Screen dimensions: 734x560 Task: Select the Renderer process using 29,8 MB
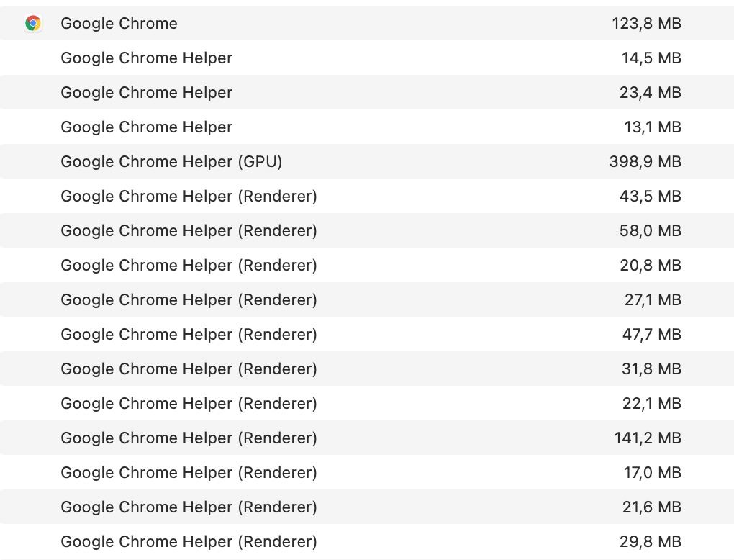coord(189,541)
